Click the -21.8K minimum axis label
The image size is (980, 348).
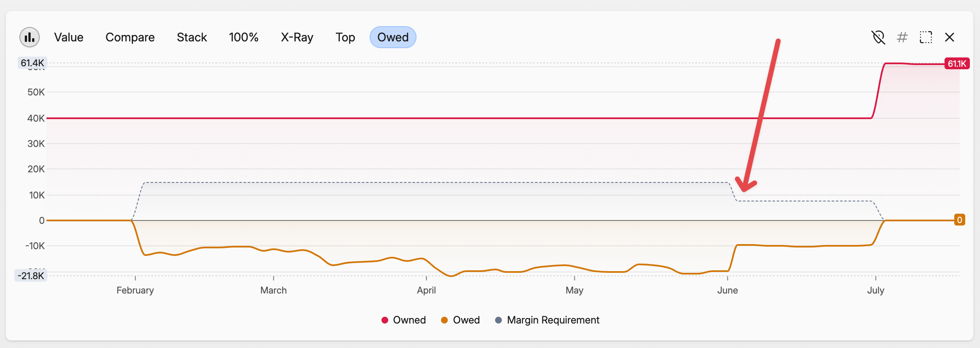pyautogui.click(x=31, y=276)
